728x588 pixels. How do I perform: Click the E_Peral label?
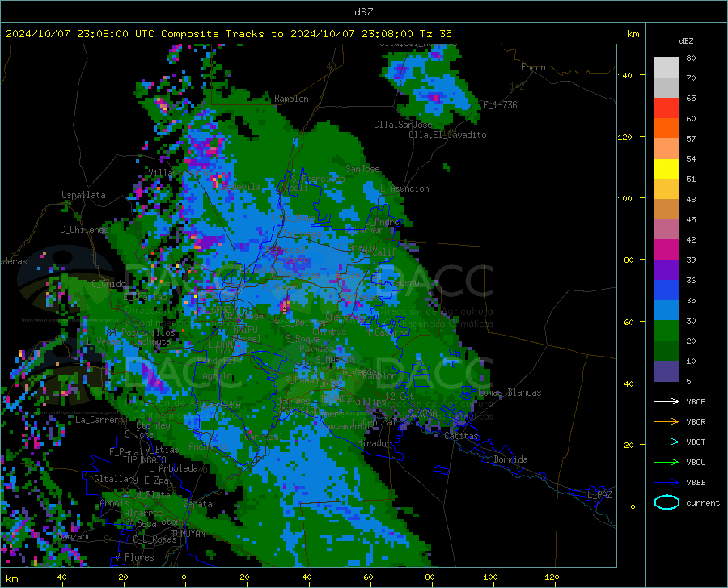[126, 451]
